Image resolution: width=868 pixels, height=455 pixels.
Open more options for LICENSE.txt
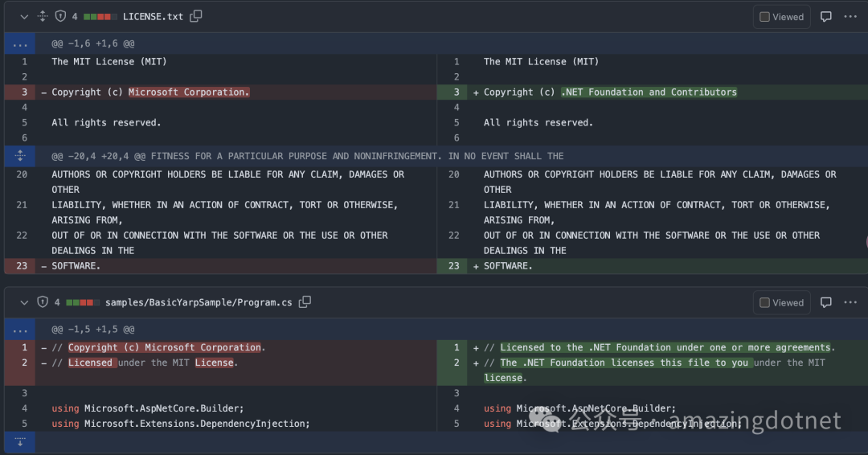tap(850, 17)
